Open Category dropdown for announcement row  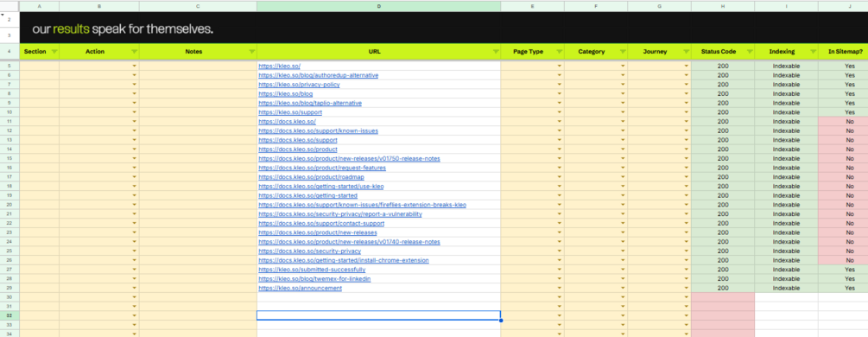click(x=623, y=289)
